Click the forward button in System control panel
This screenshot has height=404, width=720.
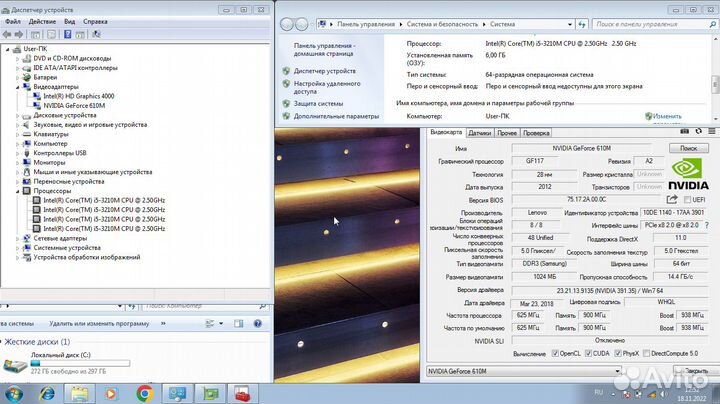coord(301,24)
